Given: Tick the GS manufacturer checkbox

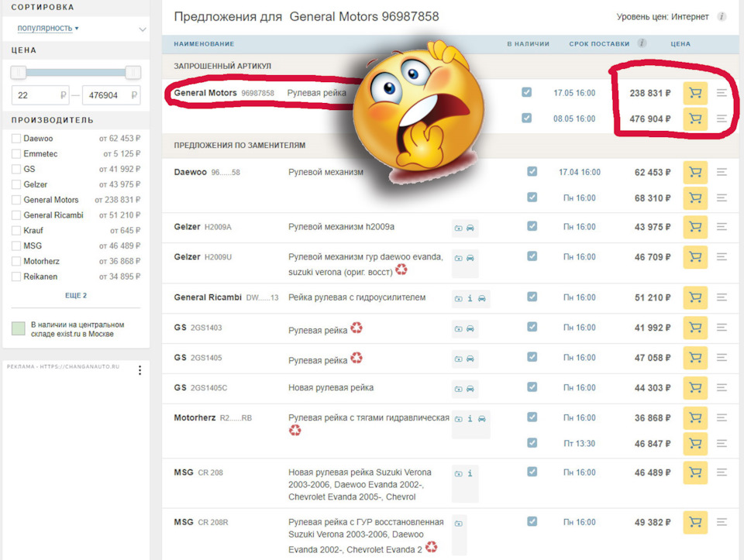Looking at the screenshot, I should click(x=16, y=169).
